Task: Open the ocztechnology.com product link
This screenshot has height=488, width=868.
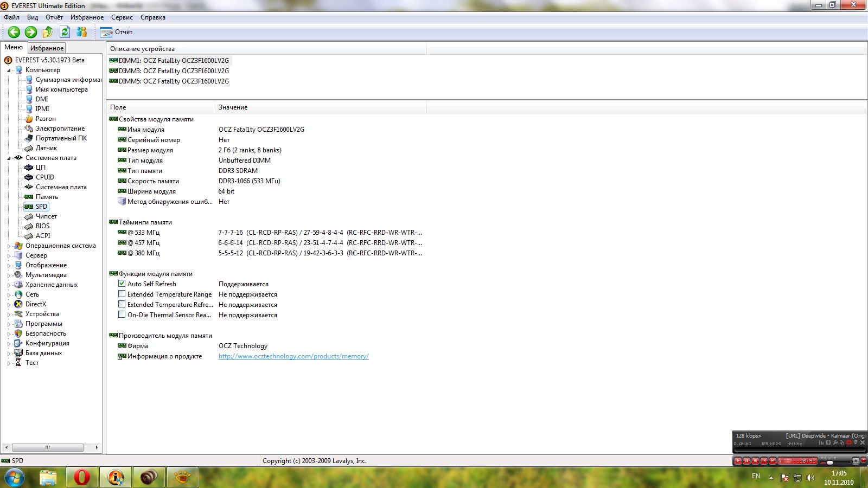Action: pos(293,356)
